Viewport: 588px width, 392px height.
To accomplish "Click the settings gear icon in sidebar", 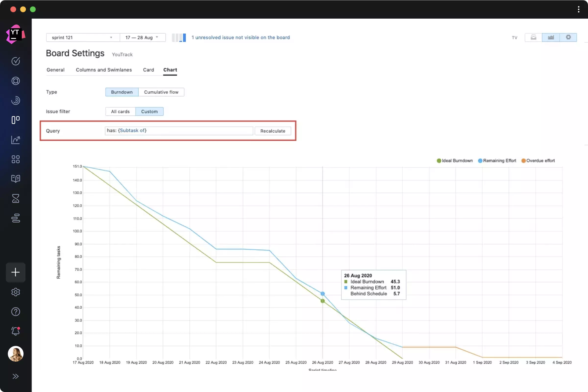I will pyautogui.click(x=16, y=292).
